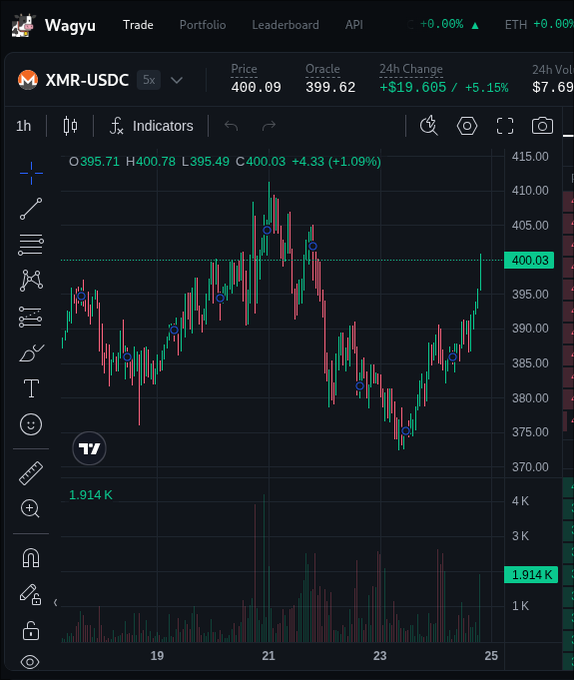Viewport: 574px width, 680px height.
Task: Click the date label 19 on time axis
Action: [157, 656]
